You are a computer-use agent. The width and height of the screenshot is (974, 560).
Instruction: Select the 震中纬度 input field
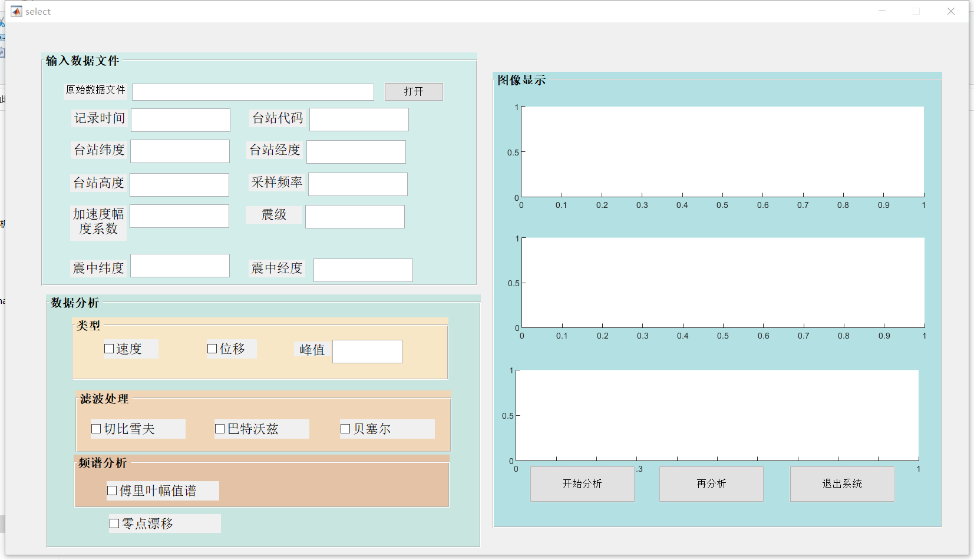coord(180,266)
